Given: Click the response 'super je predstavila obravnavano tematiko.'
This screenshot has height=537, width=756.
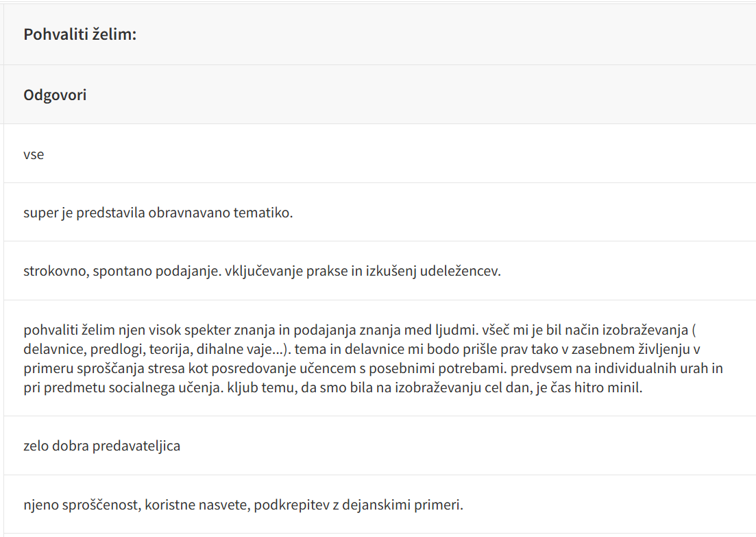Looking at the screenshot, I should point(158,213).
